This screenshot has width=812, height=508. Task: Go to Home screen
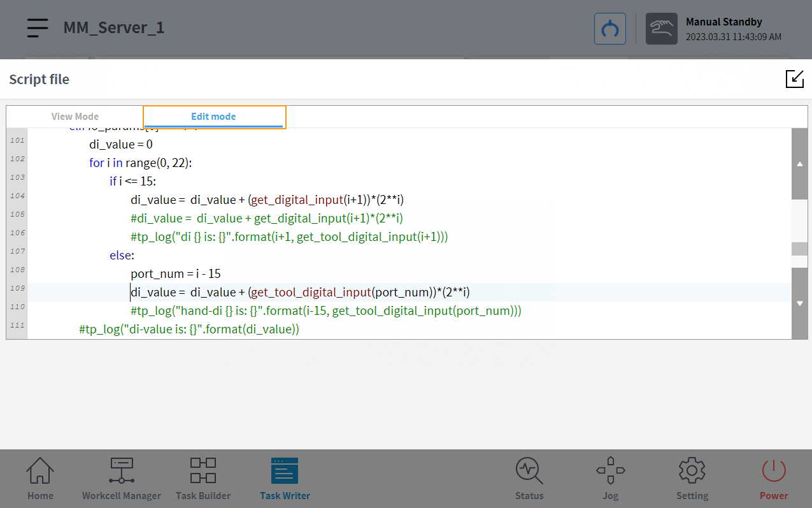tap(40, 479)
